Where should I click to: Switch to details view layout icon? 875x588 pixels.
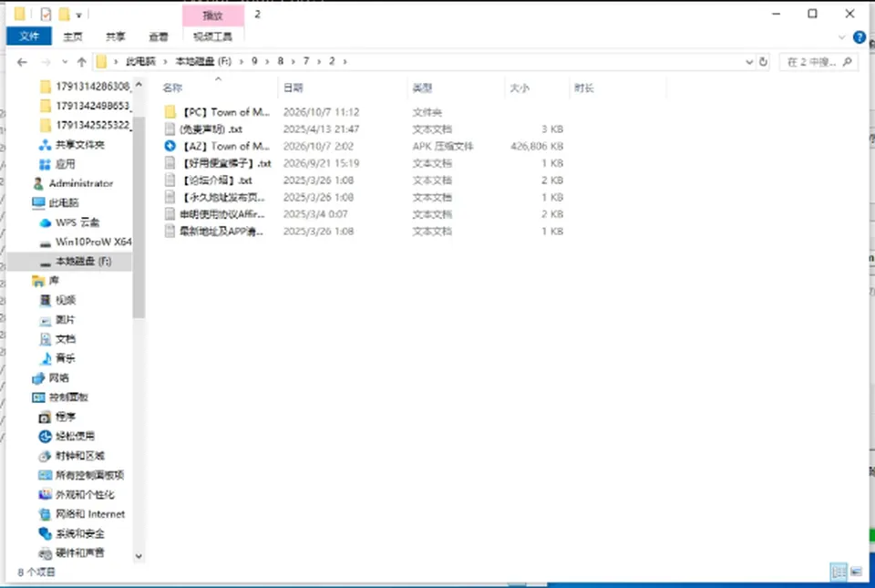839,572
